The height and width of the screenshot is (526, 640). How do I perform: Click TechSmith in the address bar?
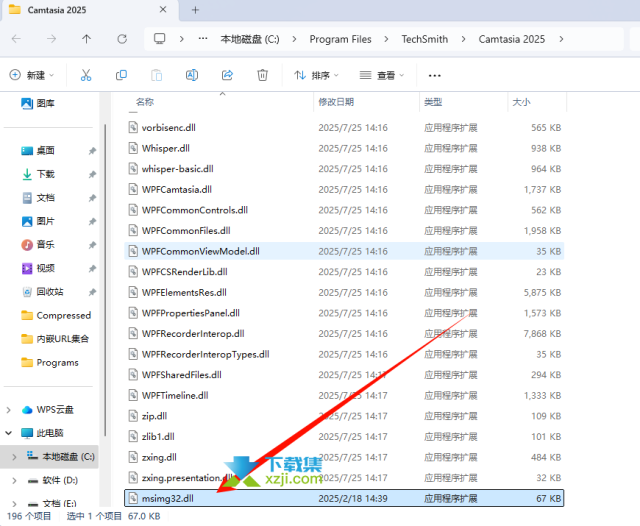point(424,39)
